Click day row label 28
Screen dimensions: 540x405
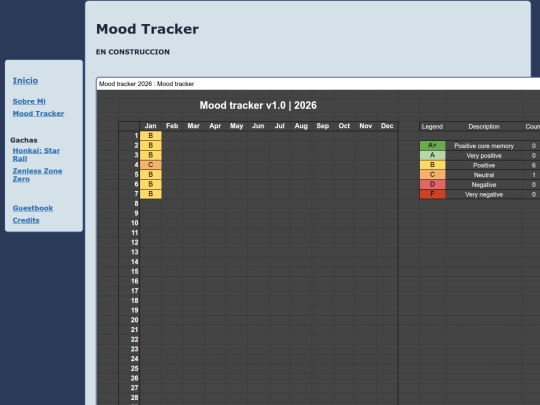135,397
